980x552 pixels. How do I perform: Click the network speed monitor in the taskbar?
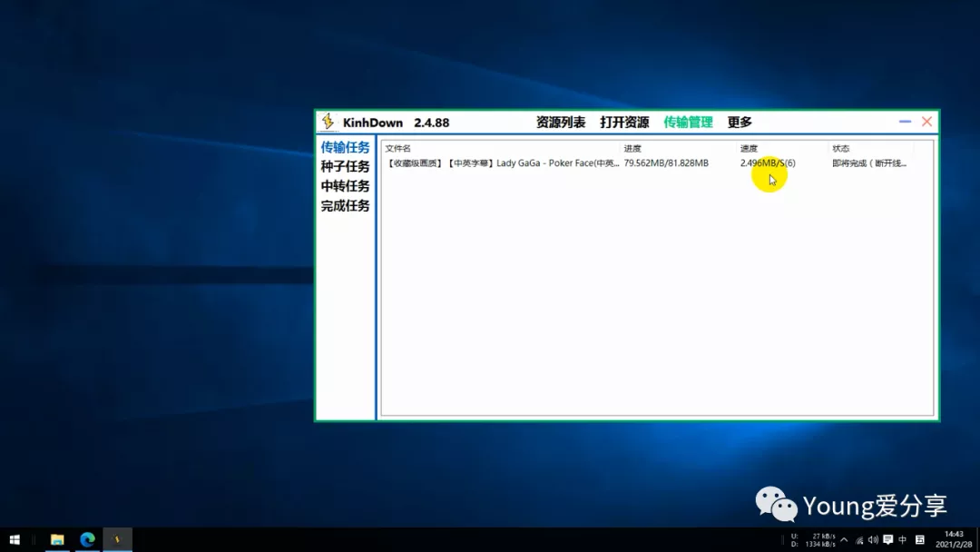pos(813,540)
